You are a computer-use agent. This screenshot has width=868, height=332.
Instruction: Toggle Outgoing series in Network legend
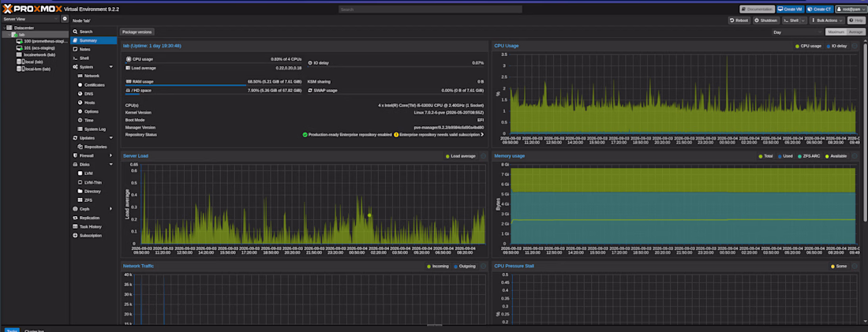click(465, 267)
